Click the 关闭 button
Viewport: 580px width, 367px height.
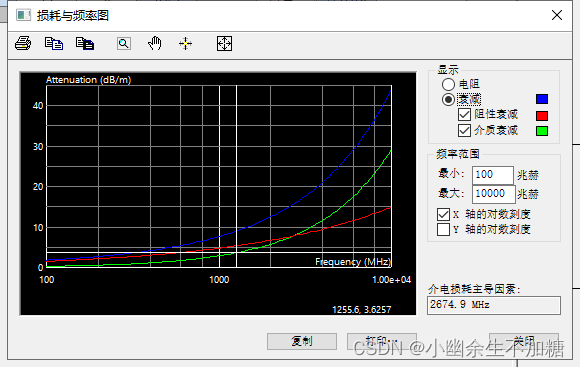[x=524, y=341]
